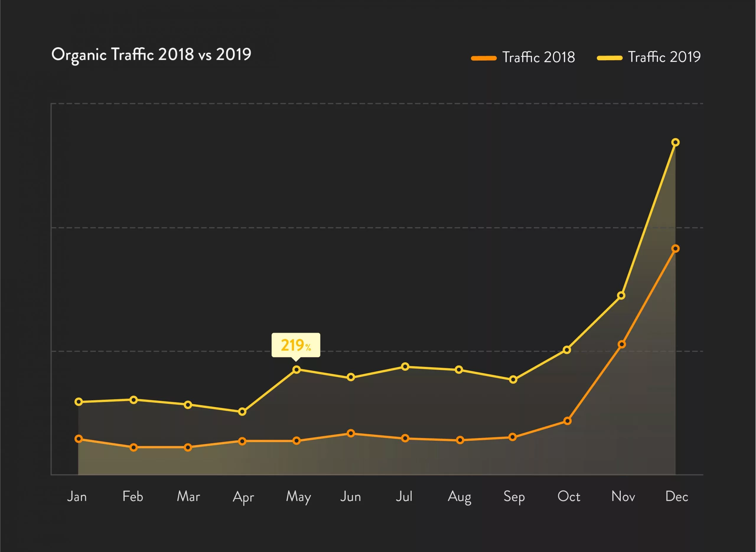Click the Traffic 2019 legend label
Image resolution: width=756 pixels, height=552 pixels.
point(664,57)
